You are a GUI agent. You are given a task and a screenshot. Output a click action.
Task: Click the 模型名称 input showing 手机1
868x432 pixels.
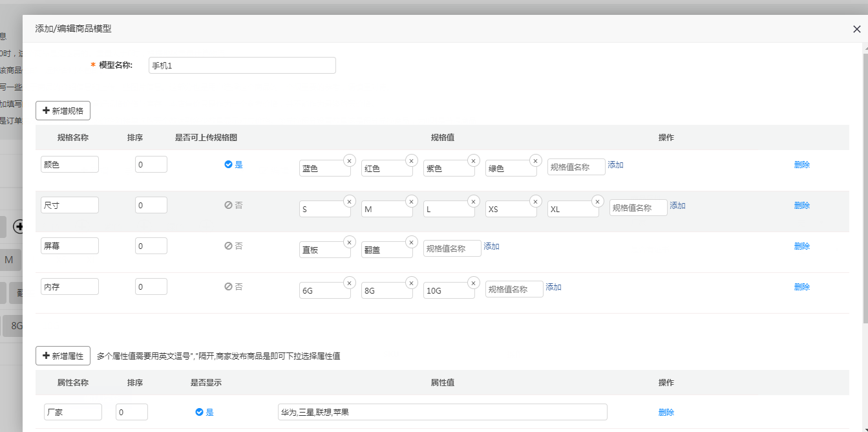pos(242,65)
